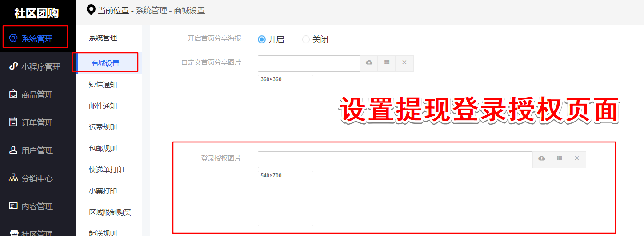Open 用户管理 menu
Image resolution: width=644 pixels, height=236 pixels.
click(38, 150)
